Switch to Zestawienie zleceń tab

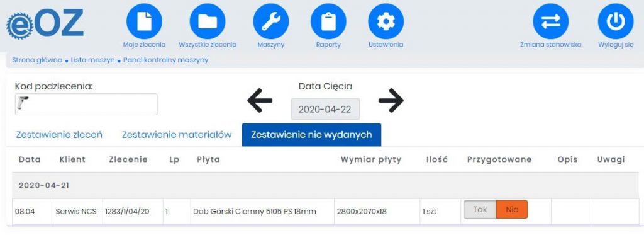(58, 135)
